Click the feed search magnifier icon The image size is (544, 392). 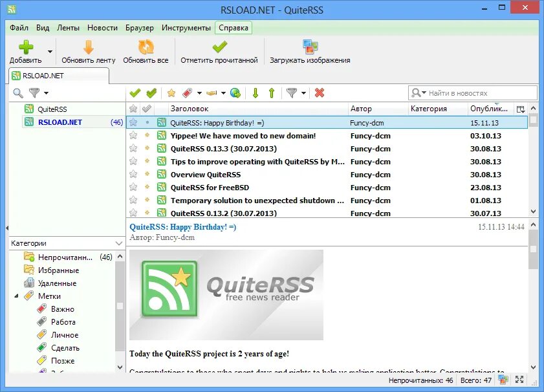17,93
